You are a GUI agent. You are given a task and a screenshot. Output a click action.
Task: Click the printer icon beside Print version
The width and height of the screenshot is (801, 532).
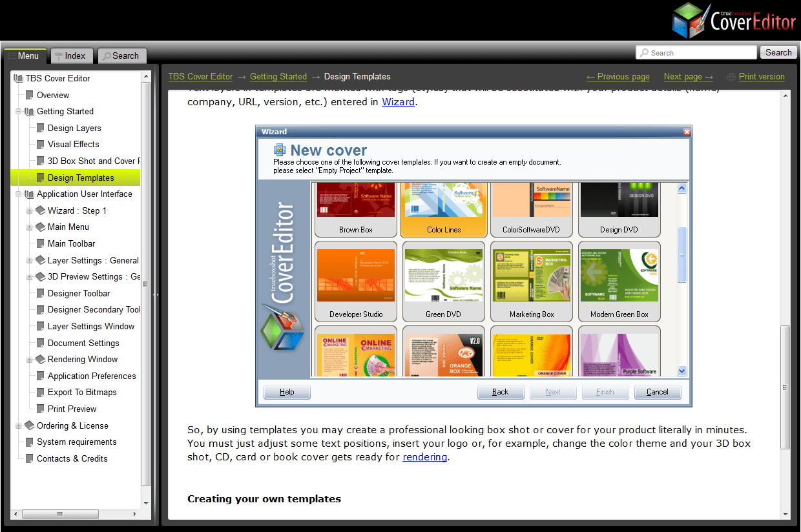pos(731,76)
